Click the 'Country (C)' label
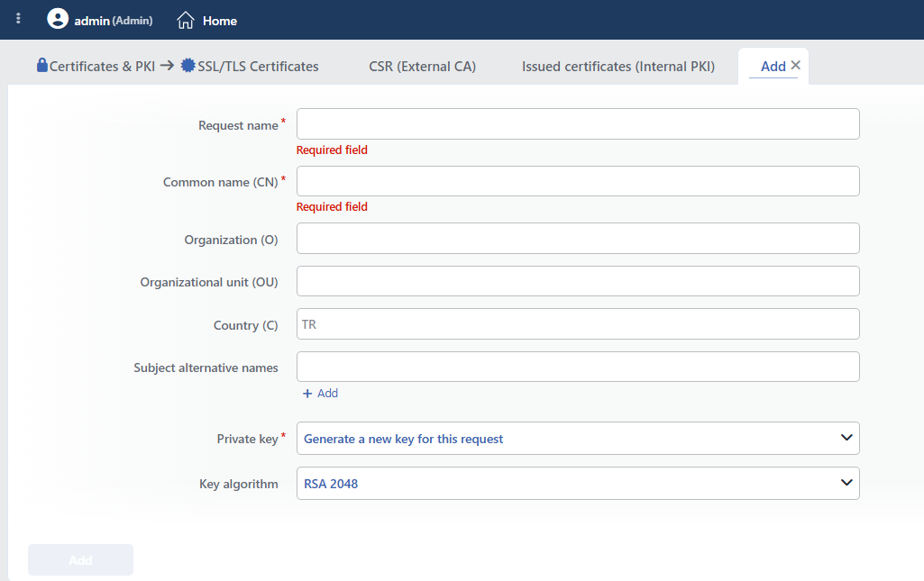This screenshot has height=581, width=924. [246, 325]
